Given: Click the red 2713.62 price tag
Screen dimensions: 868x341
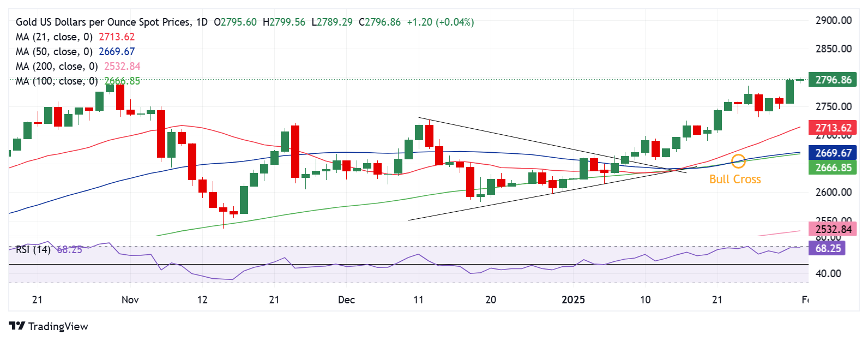Looking at the screenshot, I should click(833, 128).
